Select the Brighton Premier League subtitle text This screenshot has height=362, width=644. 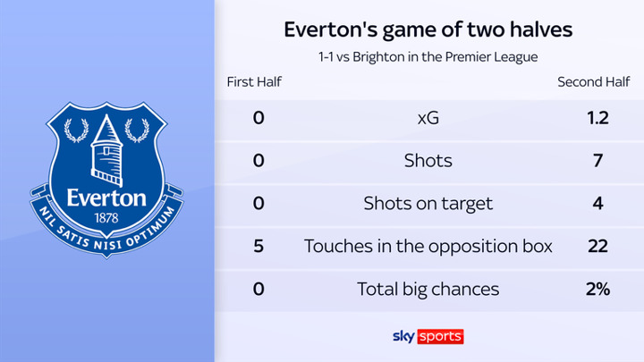pos(428,57)
